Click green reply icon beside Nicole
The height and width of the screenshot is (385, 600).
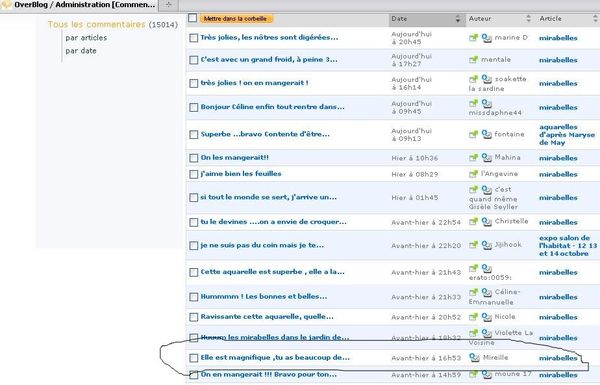coord(473,316)
